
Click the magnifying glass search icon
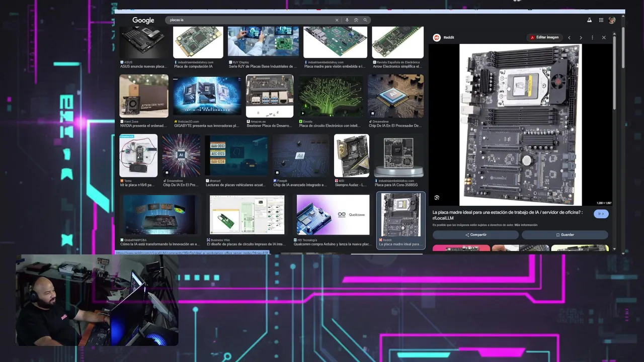(365, 20)
